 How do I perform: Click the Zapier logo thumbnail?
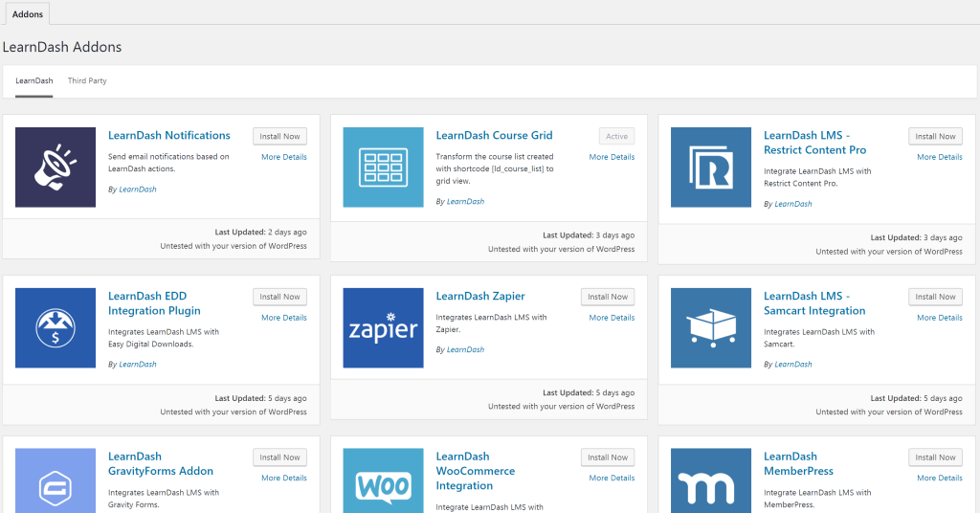[383, 328]
